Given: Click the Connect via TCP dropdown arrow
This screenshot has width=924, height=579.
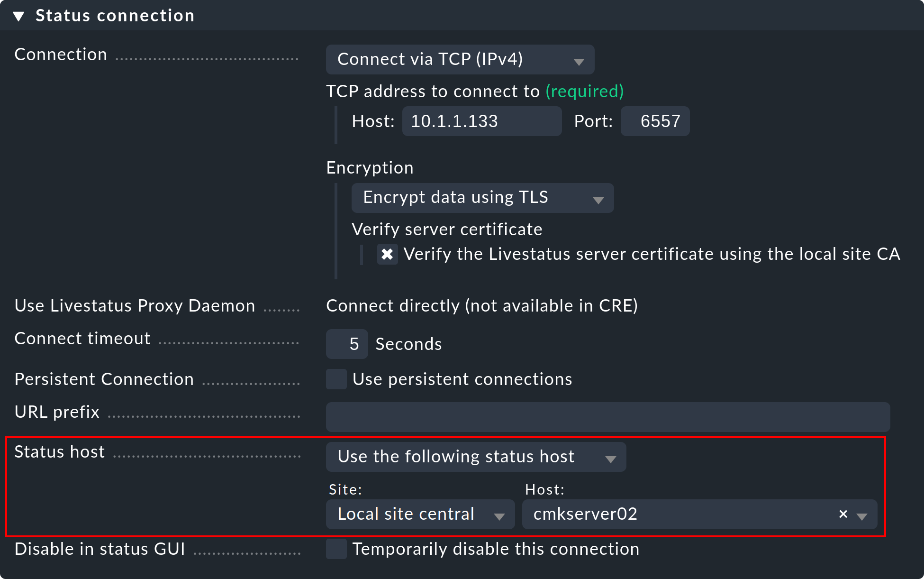Looking at the screenshot, I should click(580, 60).
